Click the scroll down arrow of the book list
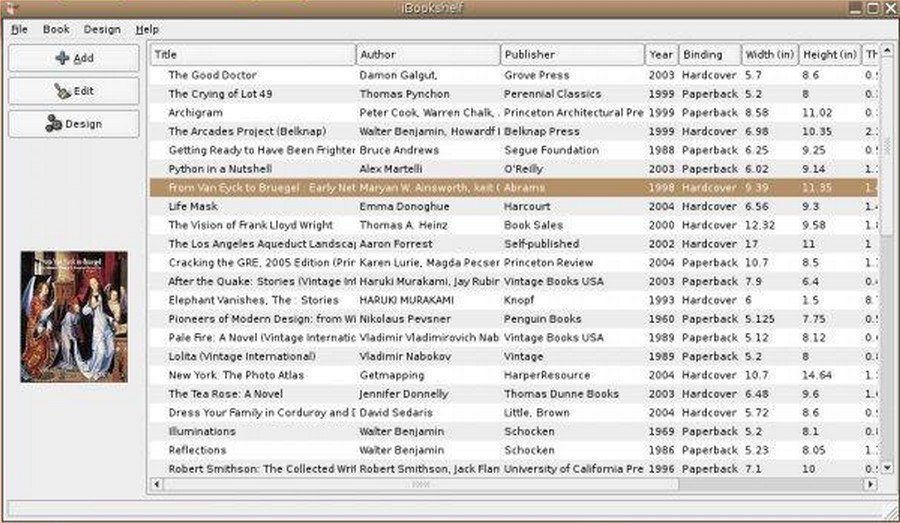The width and height of the screenshot is (900, 523). [887, 468]
